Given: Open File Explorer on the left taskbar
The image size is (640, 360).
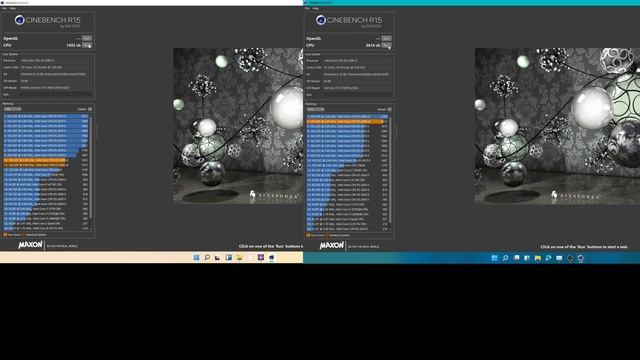Looking at the screenshot, I should (x=239, y=258).
